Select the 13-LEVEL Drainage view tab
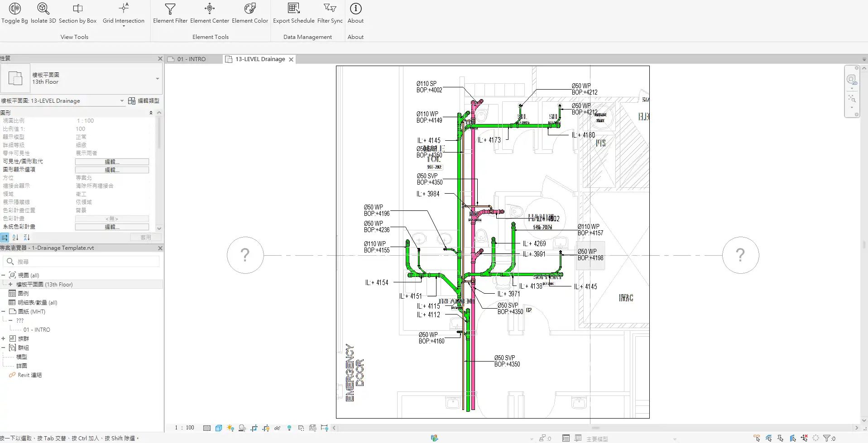The height and width of the screenshot is (443, 868). click(x=260, y=59)
